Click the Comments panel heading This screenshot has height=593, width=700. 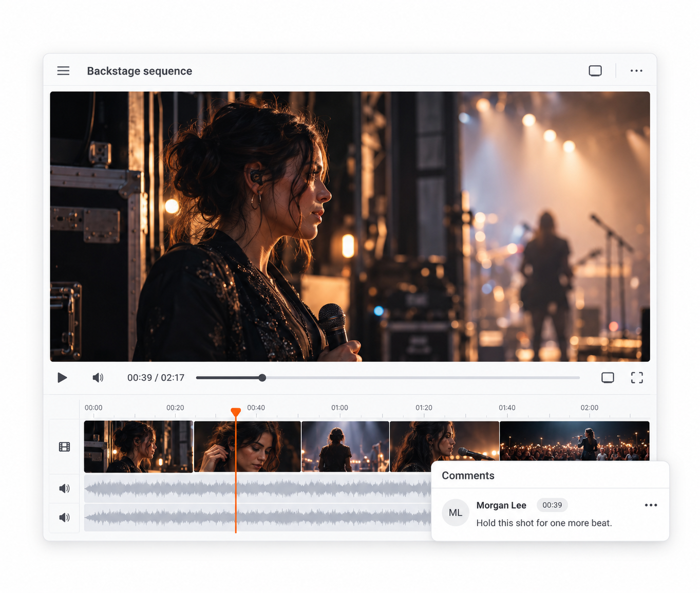pyautogui.click(x=468, y=476)
